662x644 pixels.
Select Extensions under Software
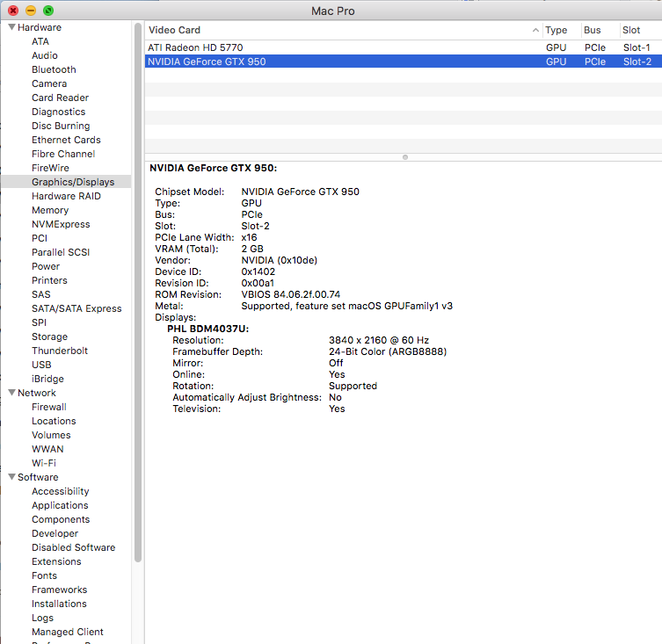coord(56,561)
